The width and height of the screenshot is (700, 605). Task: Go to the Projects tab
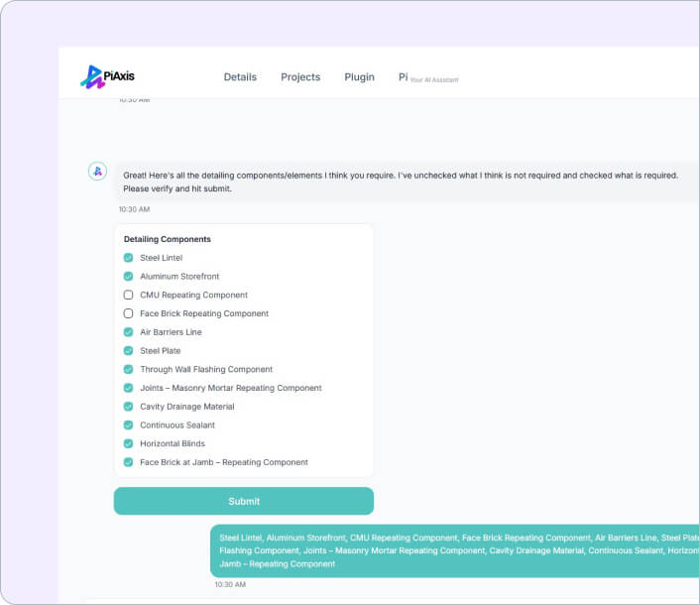coord(300,77)
